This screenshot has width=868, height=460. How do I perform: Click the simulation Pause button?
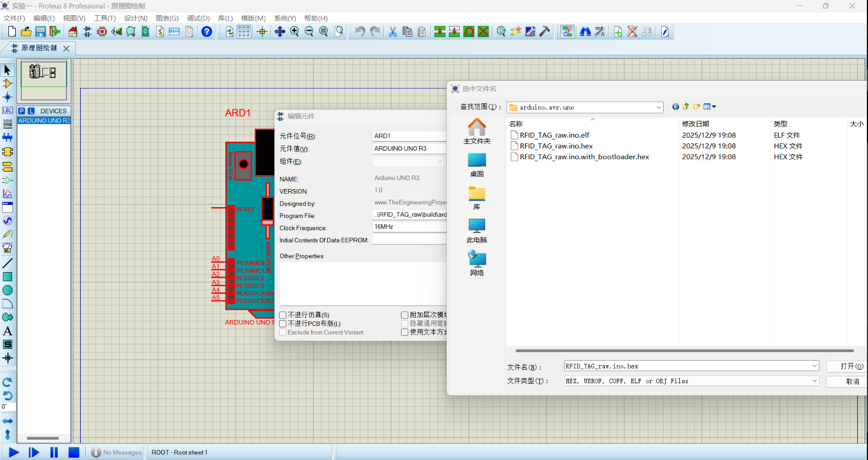click(54, 452)
